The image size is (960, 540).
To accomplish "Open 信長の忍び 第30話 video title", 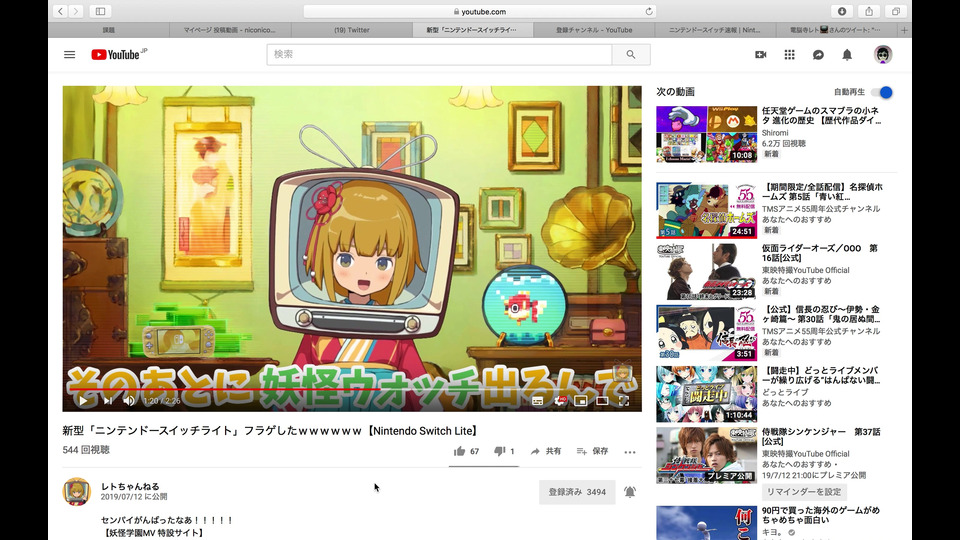I will 820,314.
